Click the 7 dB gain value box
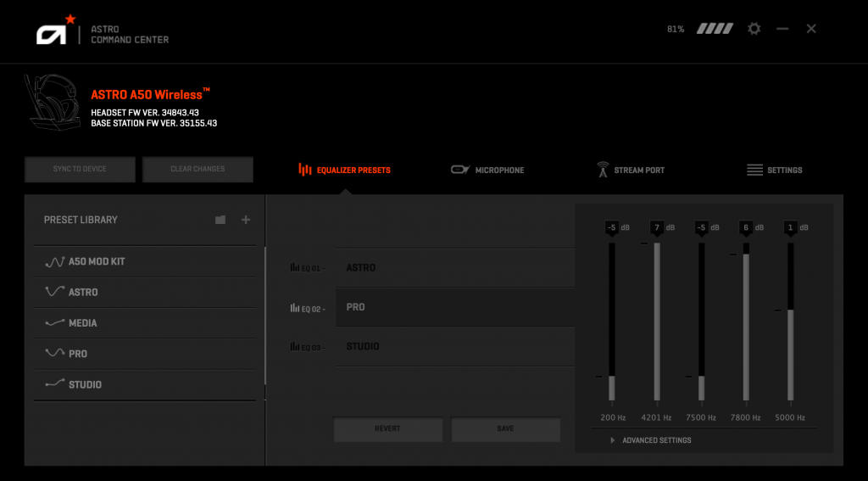This screenshot has width=868, height=481. click(x=657, y=227)
